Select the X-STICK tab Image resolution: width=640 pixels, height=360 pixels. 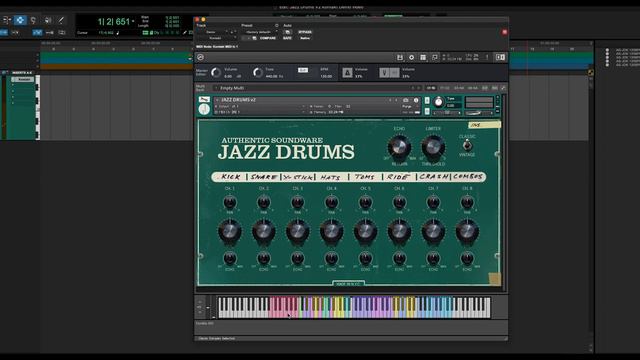(299, 177)
